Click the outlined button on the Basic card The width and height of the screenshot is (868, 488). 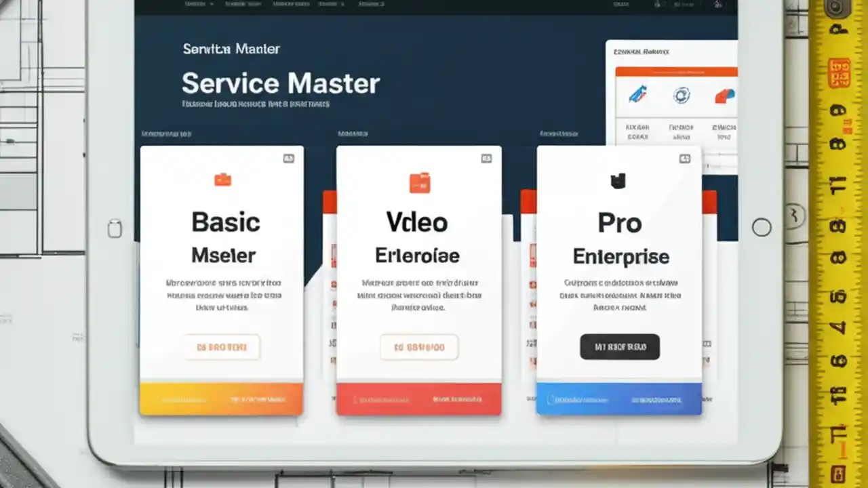[x=222, y=346]
